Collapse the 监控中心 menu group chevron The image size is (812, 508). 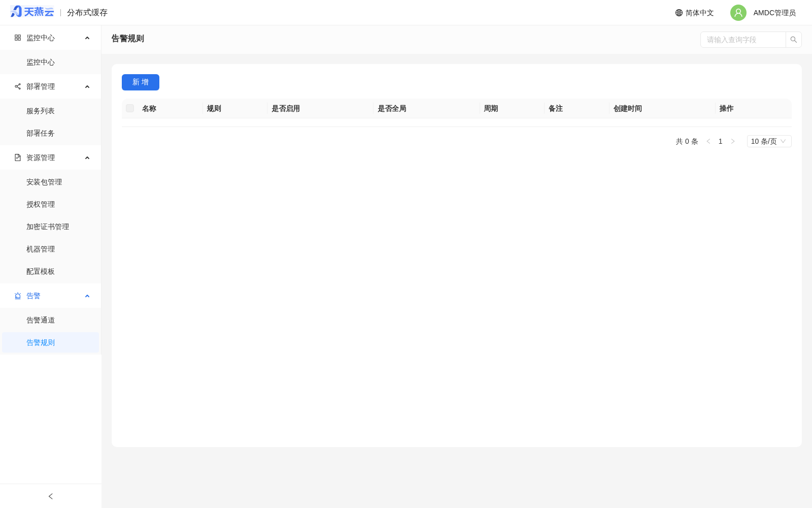[87, 38]
